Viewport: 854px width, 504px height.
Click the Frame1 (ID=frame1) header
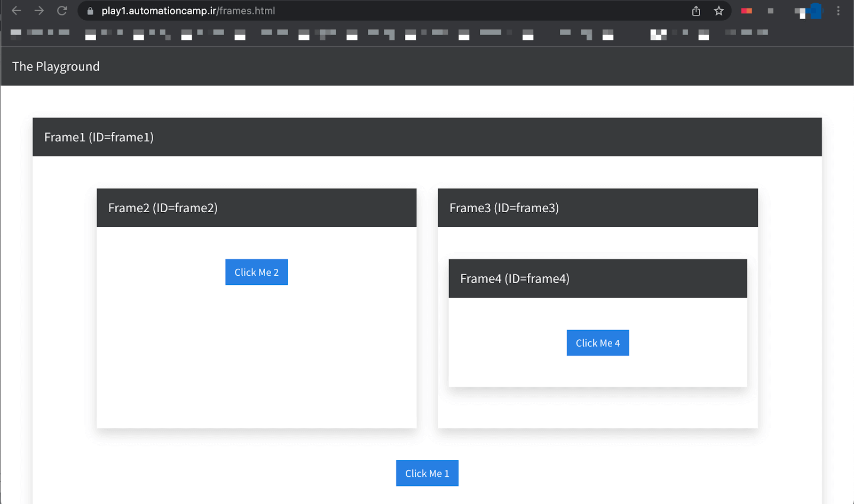coord(99,137)
